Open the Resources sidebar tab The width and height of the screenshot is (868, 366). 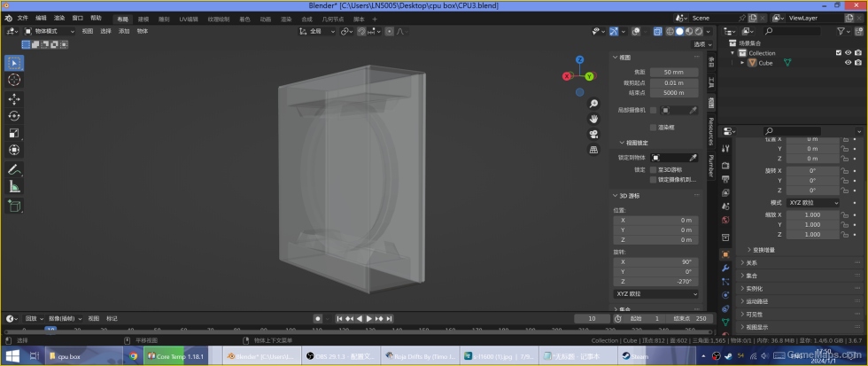710,130
